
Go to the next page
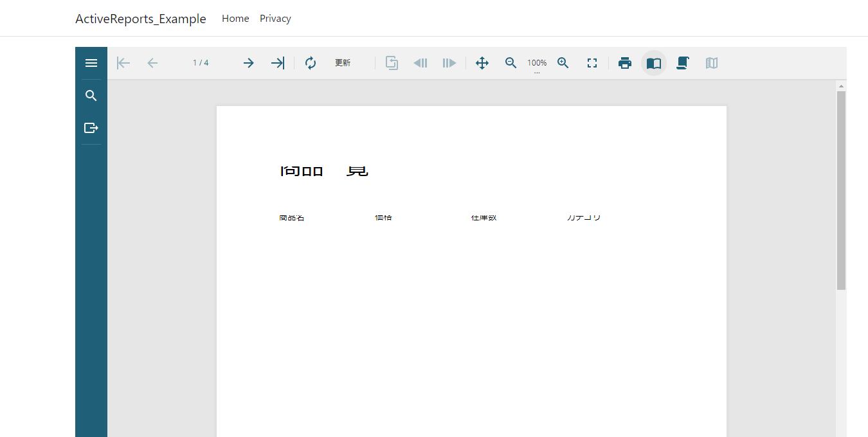click(x=248, y=63)
